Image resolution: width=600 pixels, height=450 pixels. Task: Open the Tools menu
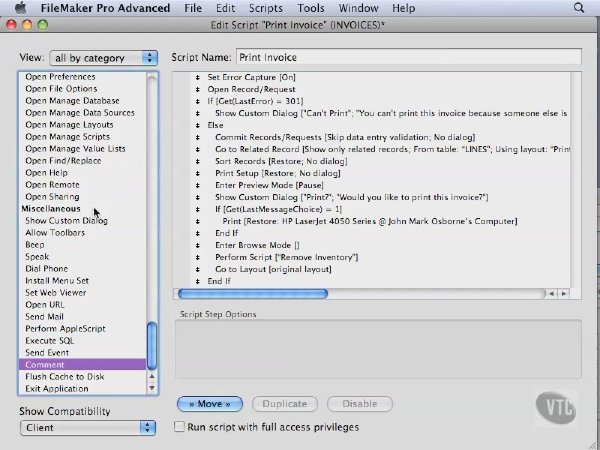click(x=311, y=8)
